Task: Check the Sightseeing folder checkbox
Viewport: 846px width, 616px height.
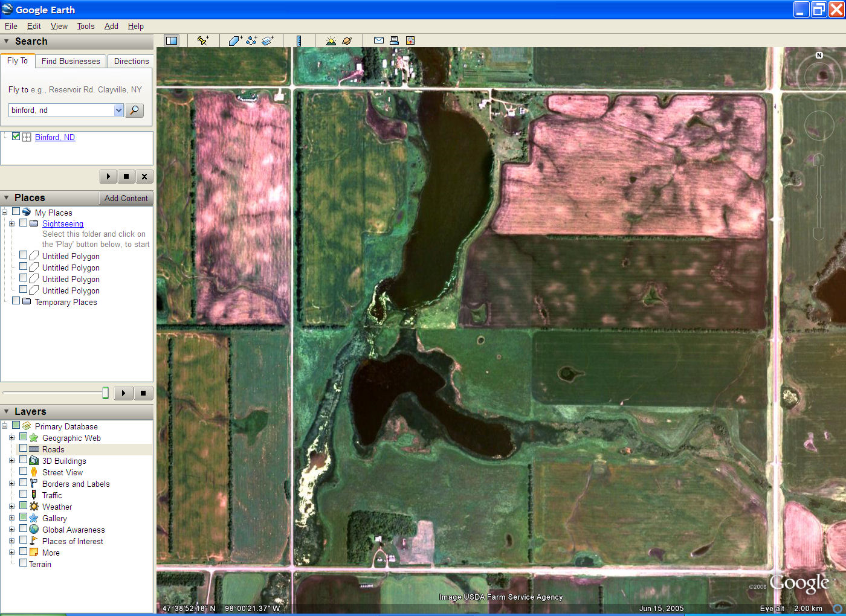Action: [23, 223]
